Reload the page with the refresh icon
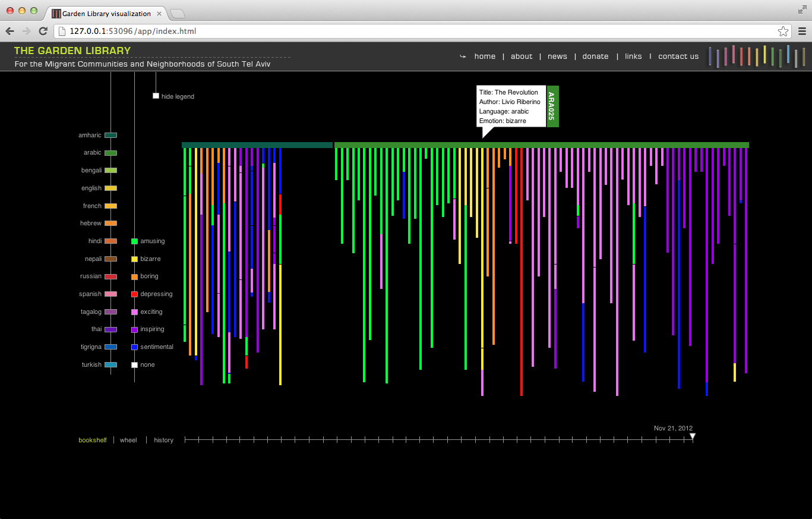The width and height of the screenshot is (812, 519). point(43,32)
